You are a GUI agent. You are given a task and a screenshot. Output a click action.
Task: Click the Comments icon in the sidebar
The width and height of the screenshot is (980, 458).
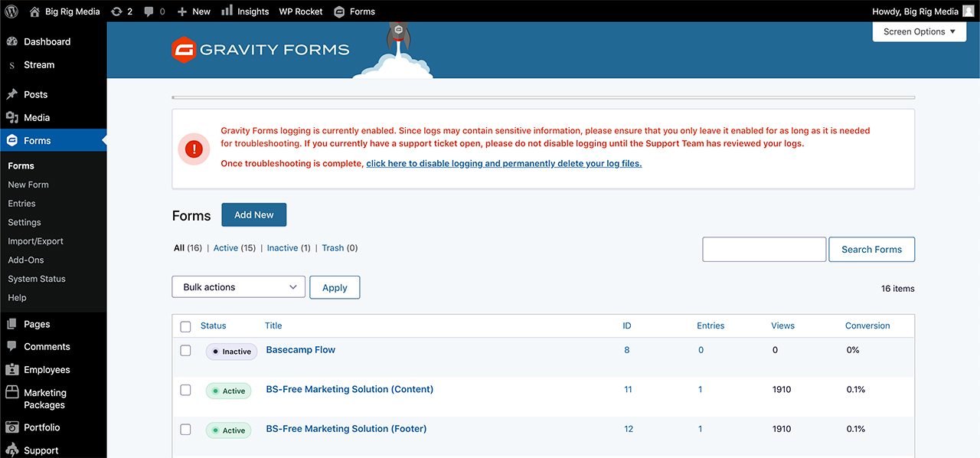pyautogui.click(x=11, y=347)
